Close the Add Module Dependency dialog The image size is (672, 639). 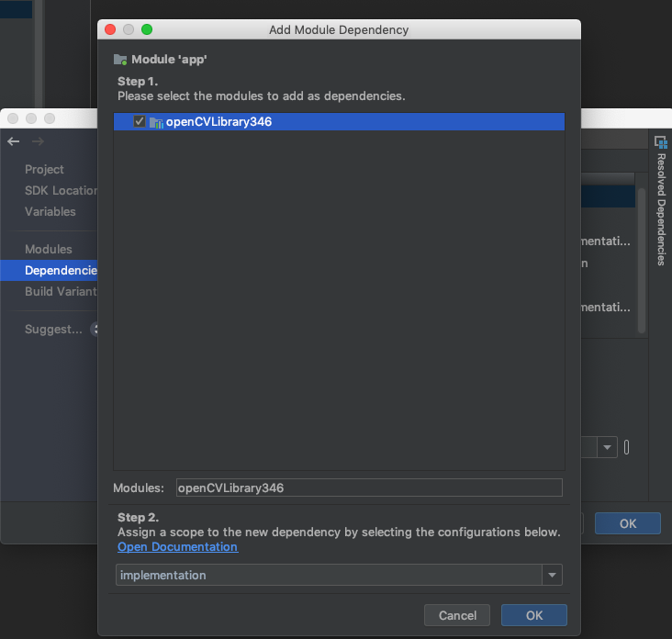(x=110, y=29)
